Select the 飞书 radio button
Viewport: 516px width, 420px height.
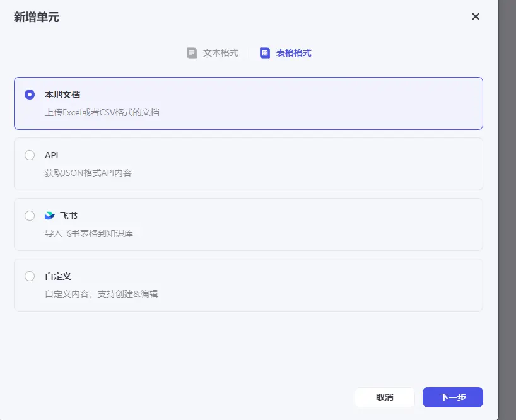click(x=30, y=216)
